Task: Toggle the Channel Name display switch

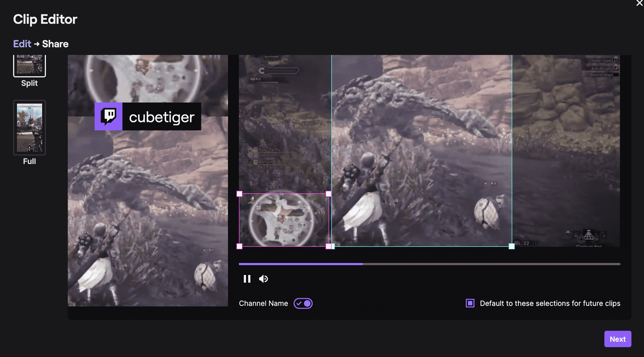Action: (303, 303)
